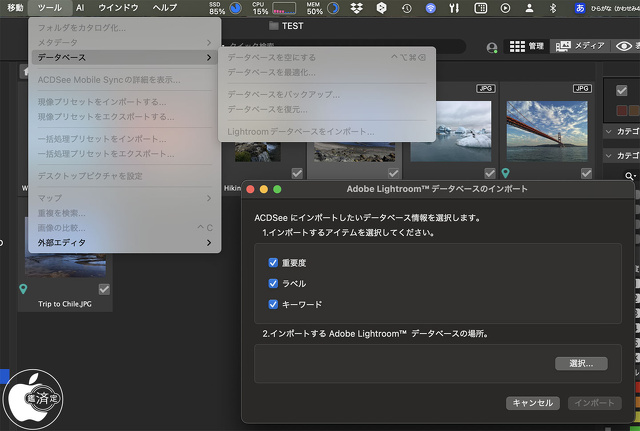Image resolution: width=640 pixels, height=431 pixels.
Task: Choose データベースをバックアップ… menu item
Action: (327, 94)
